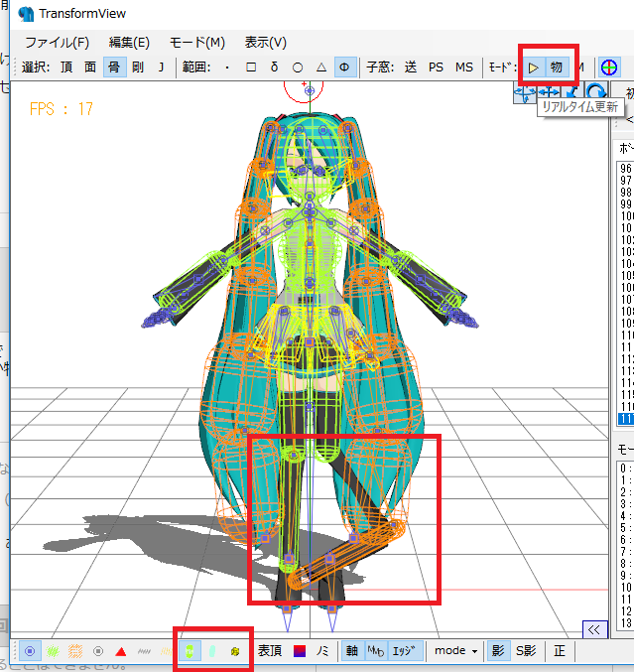The height and width of the screenshot is (672, 634).
Task: Select the highlighted blue bone row
Action: coord(625,418)
